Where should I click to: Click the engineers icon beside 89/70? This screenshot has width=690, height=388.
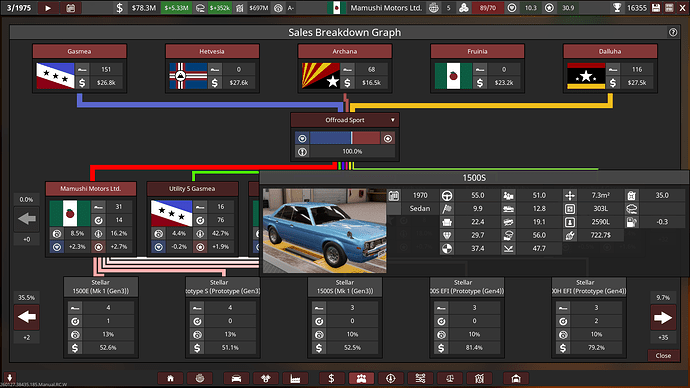pos(464,8)
